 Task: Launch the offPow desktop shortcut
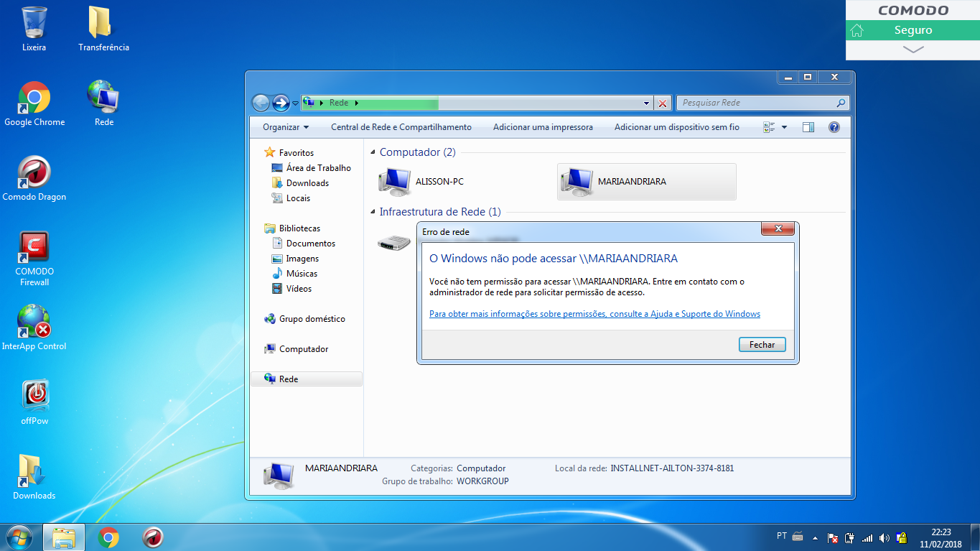(34, 403)
